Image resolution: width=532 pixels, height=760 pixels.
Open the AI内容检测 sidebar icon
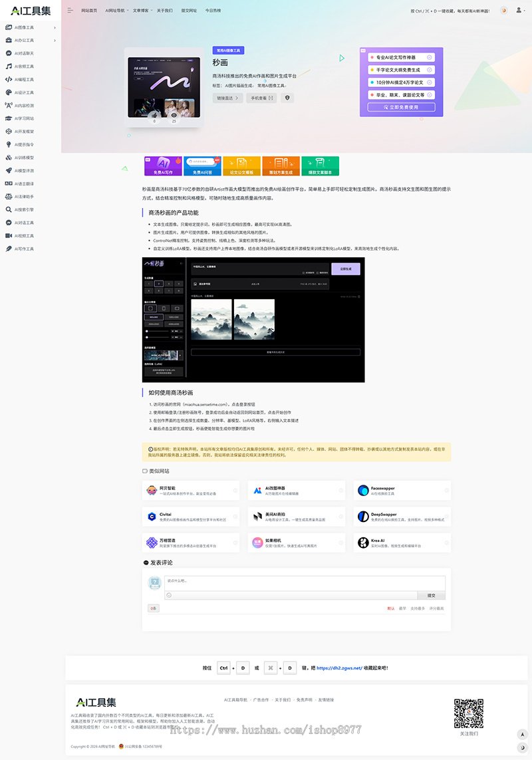pyautogui.click(x=8, y=105)
